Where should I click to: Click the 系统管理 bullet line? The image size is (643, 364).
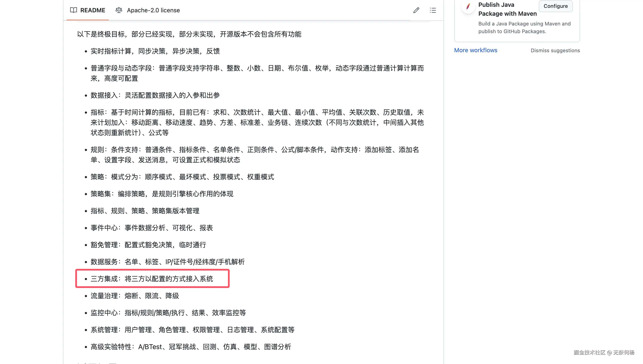192,330
